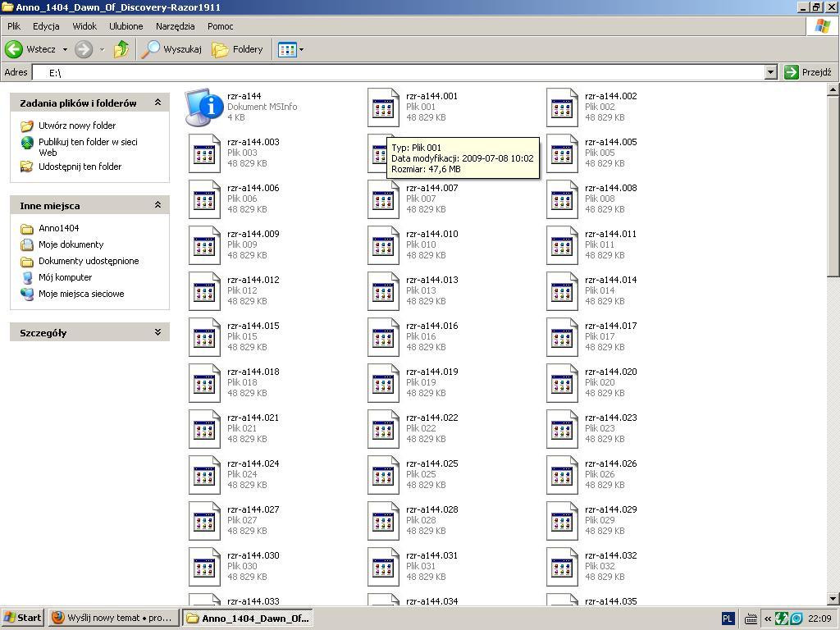
Task: Collapse the Inne miejsca panel
Action: [158, 204]
